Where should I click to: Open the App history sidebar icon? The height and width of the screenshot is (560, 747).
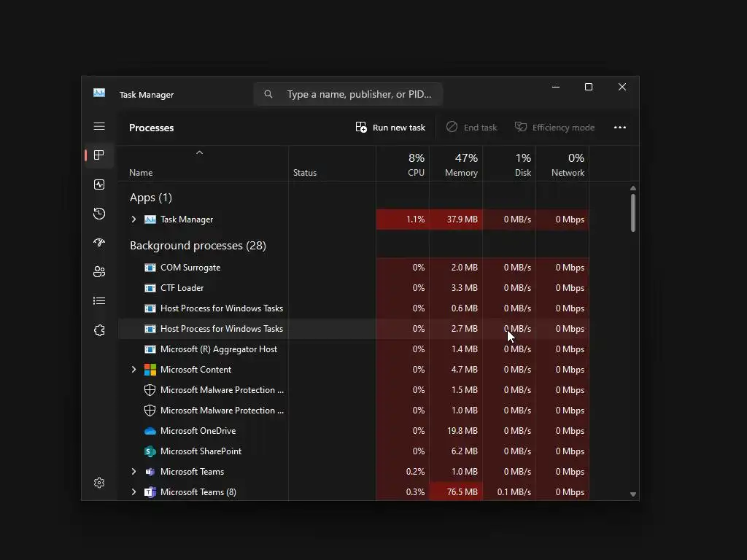tap(99, 214)
